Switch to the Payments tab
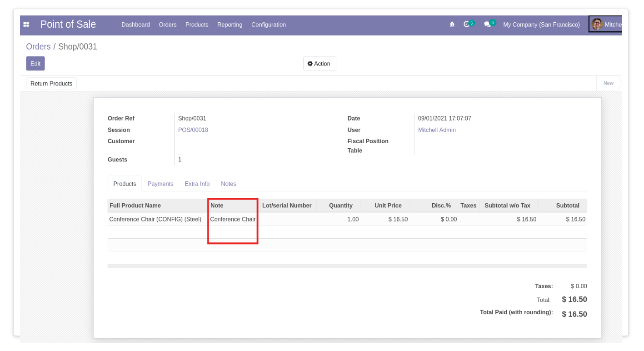Screen dimensions: 644x351 click(160, 184)
